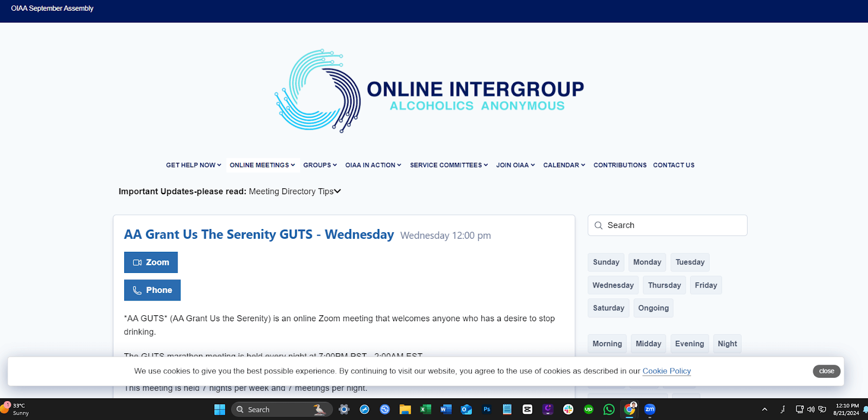868x420 pixels.
Task: Click the network icon in system tray
Action: [800, 409]
